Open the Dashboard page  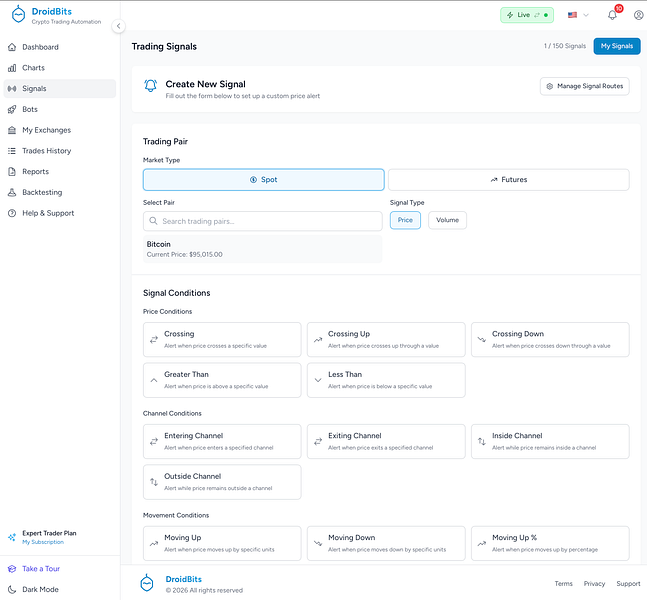(60, 47)
